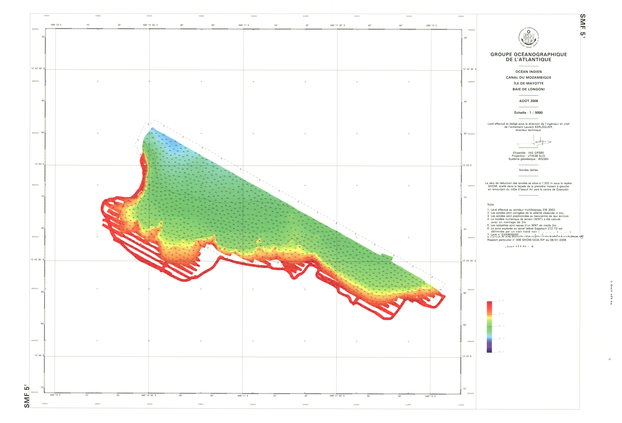Click the map scale text line
The image size is (622, 423).
[528, 111]
